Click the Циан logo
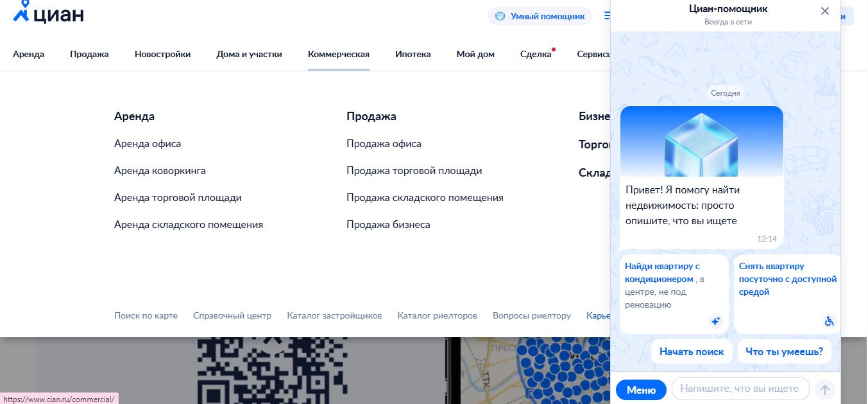The width and height of the screenshot is (868, 404). pos(49,13)
